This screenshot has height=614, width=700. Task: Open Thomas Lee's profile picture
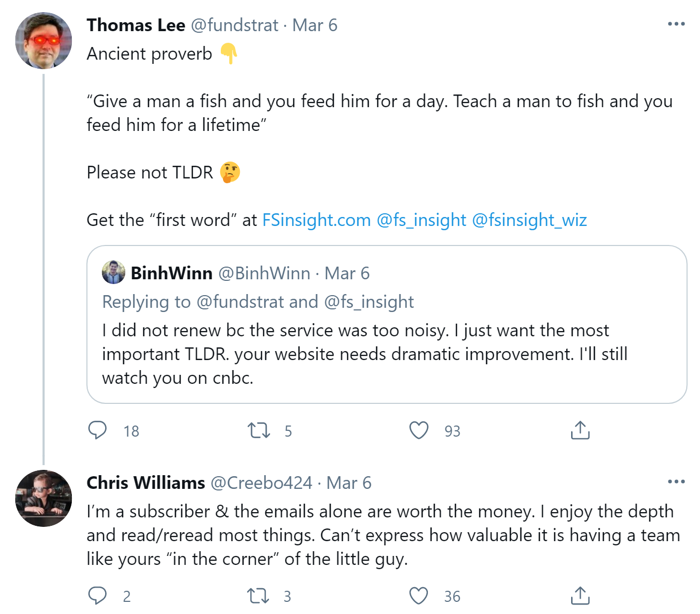click(x=44, y=41)
